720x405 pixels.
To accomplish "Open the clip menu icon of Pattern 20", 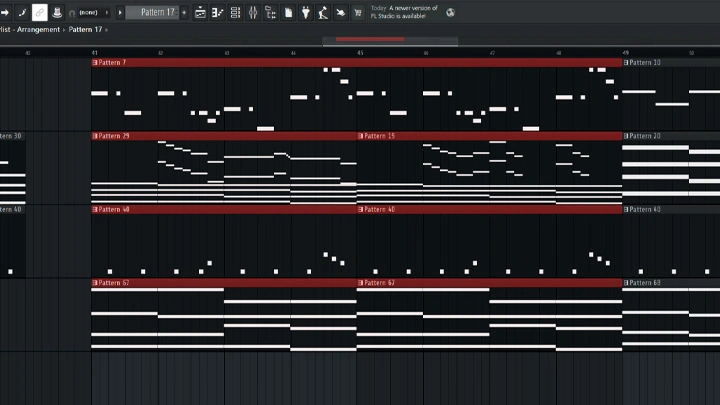I will (626, 136).
